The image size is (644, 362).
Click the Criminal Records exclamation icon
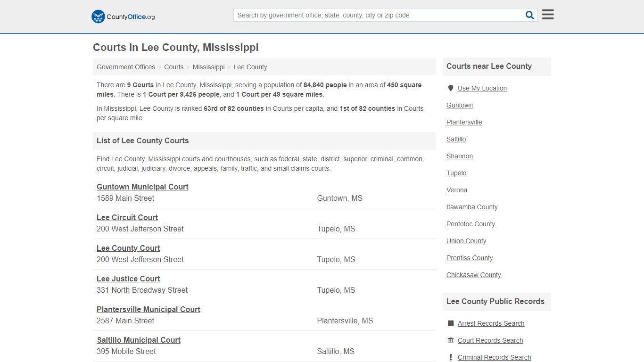click(x=451, y=357)
